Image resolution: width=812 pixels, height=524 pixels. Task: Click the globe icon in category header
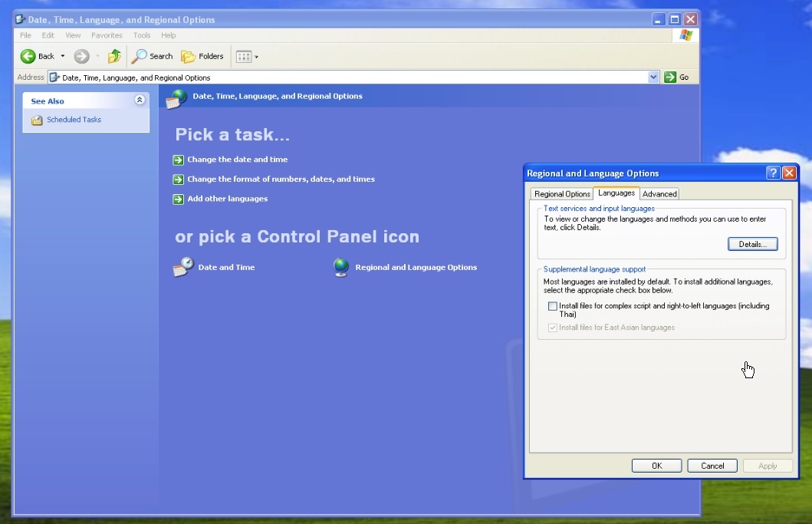[x=176, y=98]
